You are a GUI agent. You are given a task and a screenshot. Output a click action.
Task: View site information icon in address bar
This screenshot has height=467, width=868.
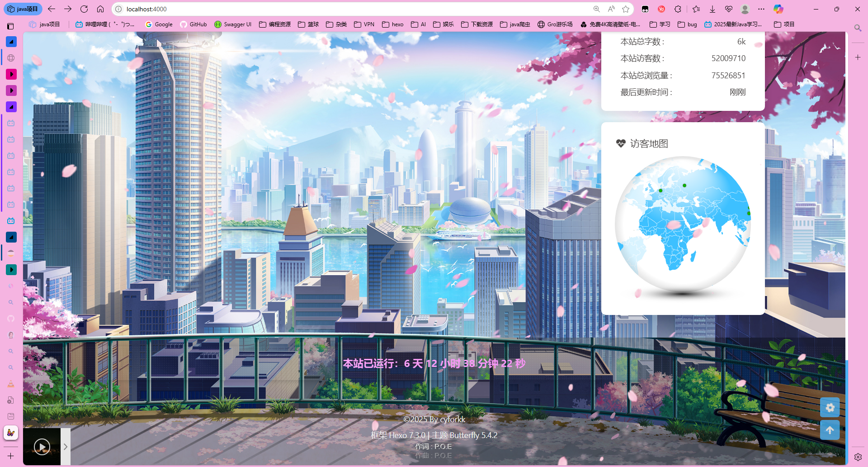tap(118, 9)
